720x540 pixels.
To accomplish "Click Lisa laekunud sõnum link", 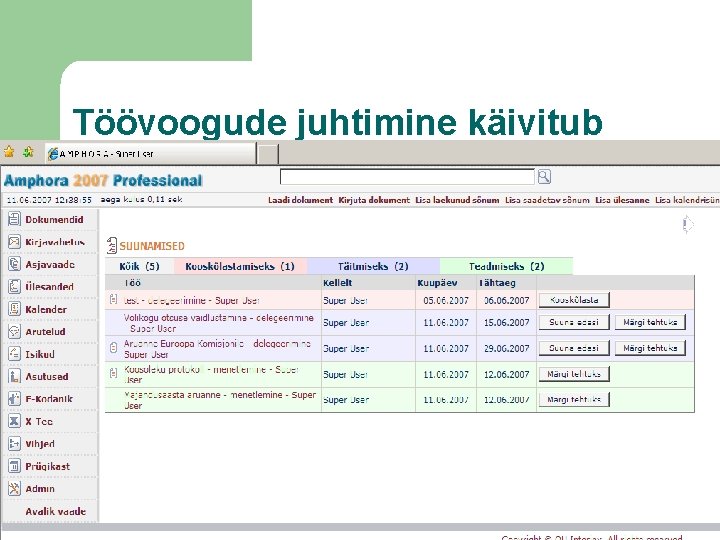I will [457, 200].
